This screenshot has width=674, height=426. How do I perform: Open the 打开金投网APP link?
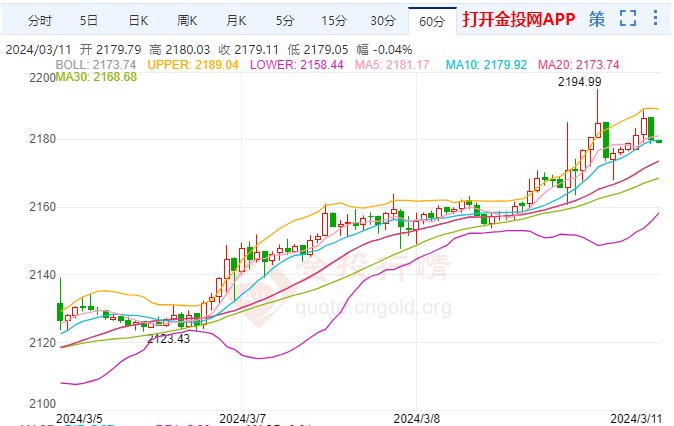pyautogui.click(x=519, y=19)
